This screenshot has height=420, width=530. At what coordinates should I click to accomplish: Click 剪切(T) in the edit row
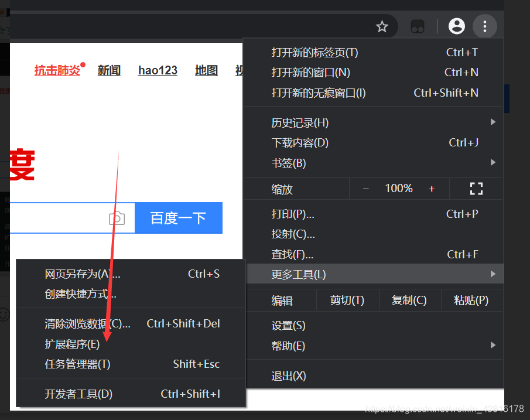(x=347, y=300)
